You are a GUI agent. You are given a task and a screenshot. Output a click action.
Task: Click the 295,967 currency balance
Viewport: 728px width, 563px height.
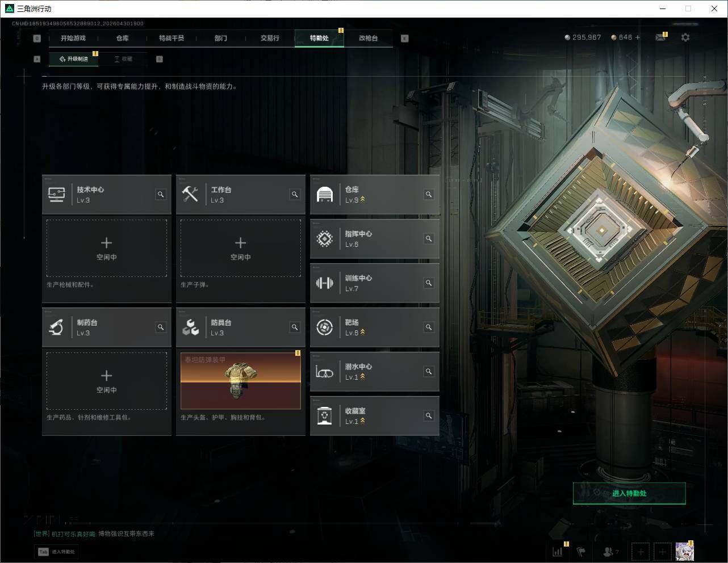coord(583,37)
